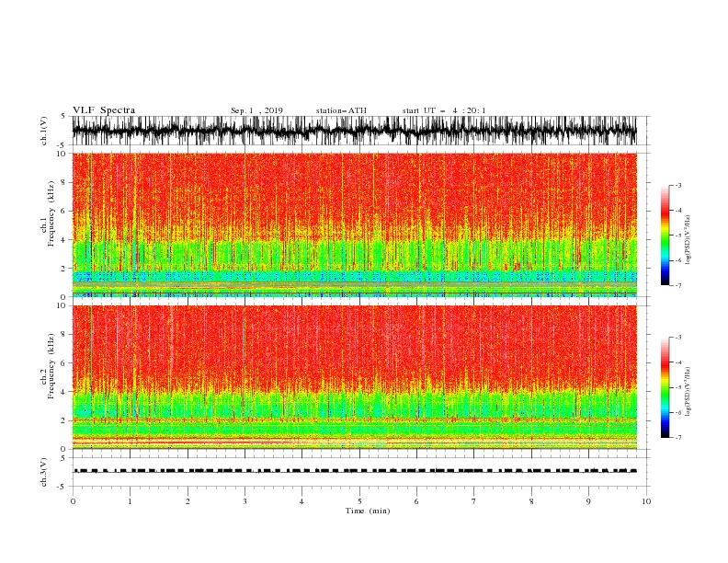Screen dimensions: 728x563
Task: Click ch.1 frequency tick label "8"
Action: pos(65,182)
